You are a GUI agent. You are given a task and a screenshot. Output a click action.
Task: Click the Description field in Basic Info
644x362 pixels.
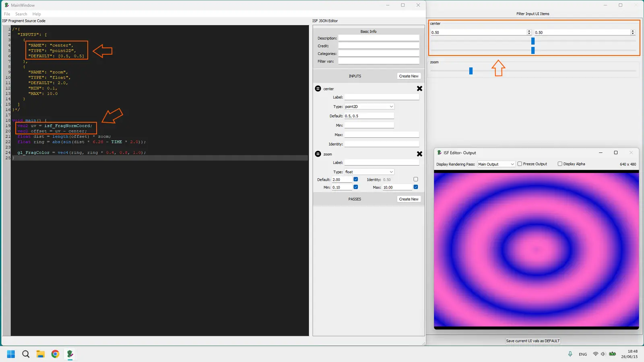(378, 38)
